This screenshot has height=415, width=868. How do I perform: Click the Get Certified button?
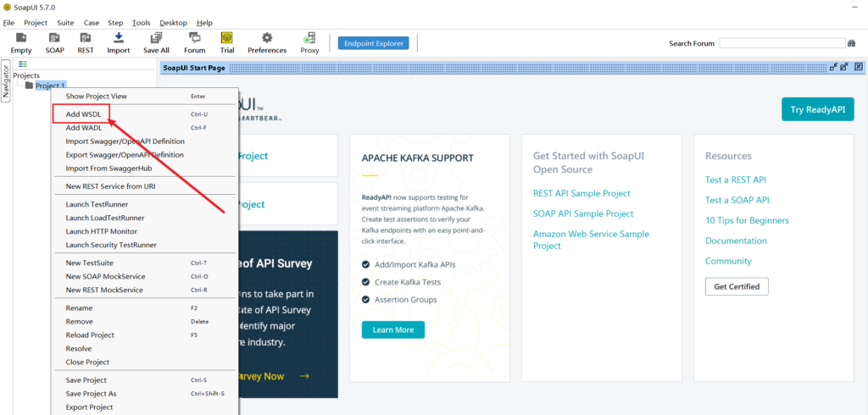737,286
